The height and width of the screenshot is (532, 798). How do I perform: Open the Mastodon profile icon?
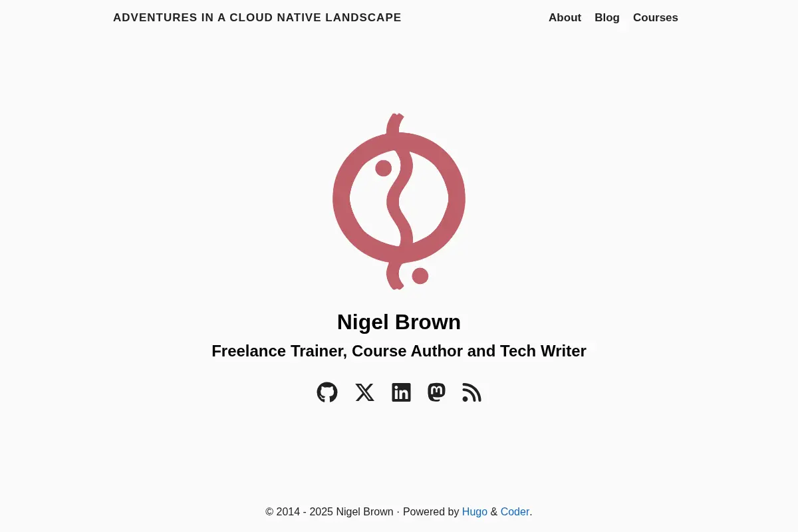(436, 392)
